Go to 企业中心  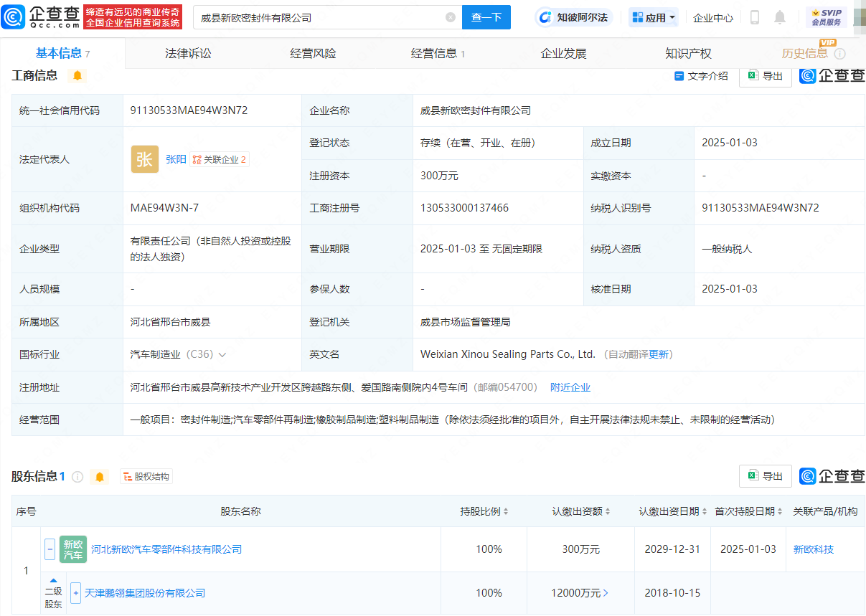click(x=713, y=17)
